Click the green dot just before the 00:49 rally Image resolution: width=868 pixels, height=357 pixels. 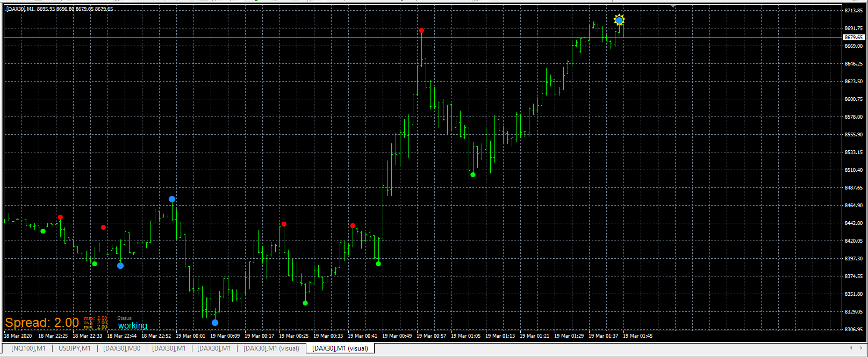378,264
